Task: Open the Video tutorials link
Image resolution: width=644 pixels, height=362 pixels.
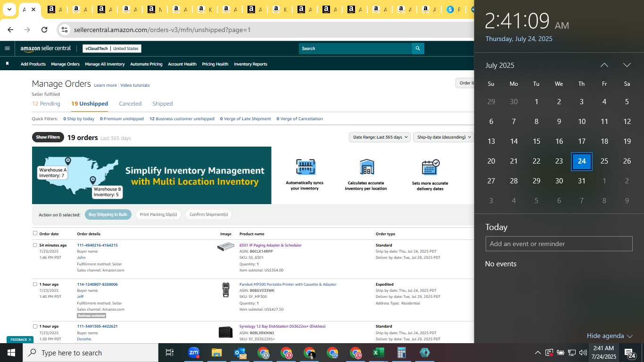Action: 135,85
